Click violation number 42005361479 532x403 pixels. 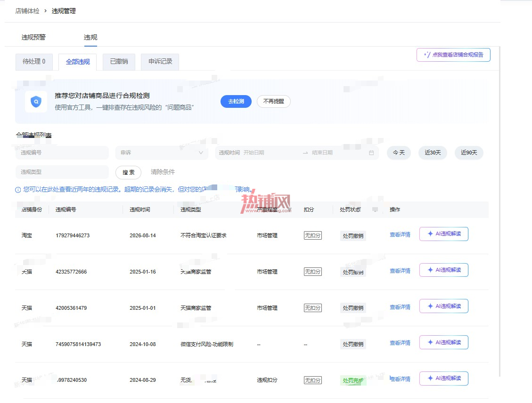pos(71,308)
